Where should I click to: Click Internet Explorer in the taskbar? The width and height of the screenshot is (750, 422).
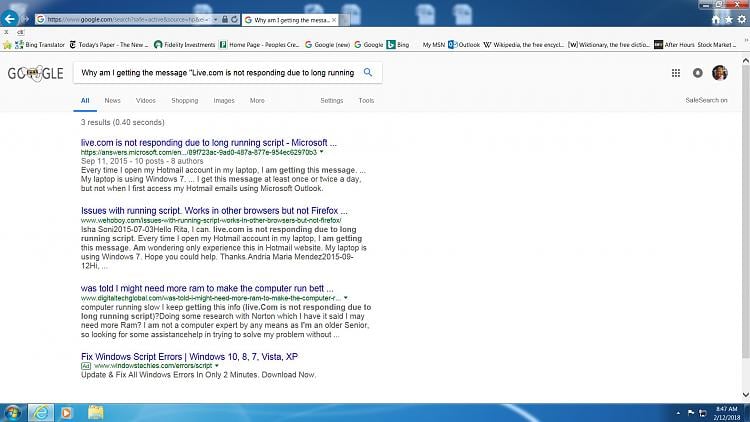[x=41, y=412]
